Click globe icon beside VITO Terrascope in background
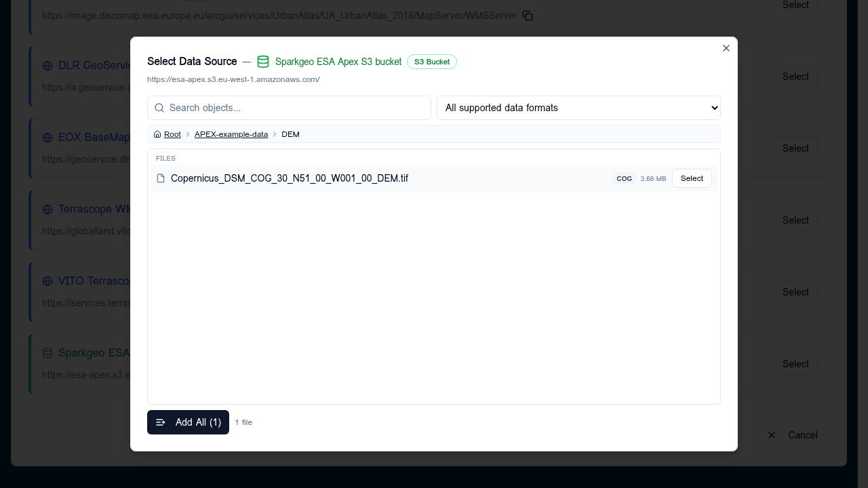 (x=47, y=281)
